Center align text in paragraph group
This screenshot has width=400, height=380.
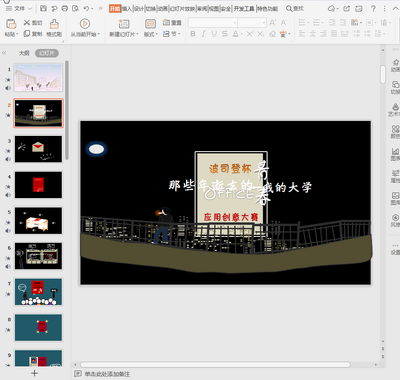[x=313, y=34]
